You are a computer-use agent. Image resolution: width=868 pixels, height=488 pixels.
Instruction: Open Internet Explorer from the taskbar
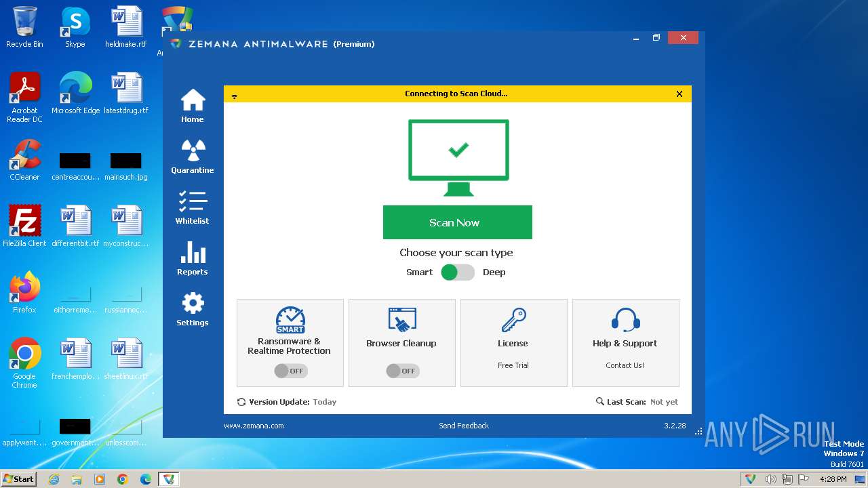pyautogui.click(x=54, y=479)
